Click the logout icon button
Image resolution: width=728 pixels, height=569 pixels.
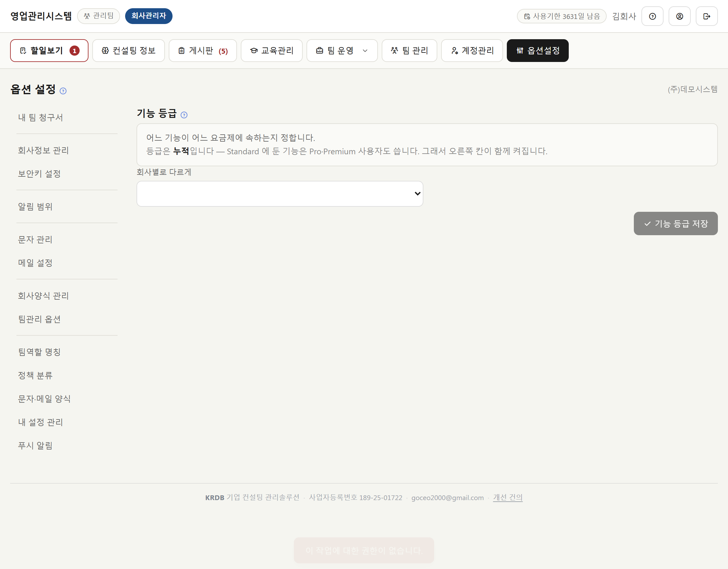[706, 16]
